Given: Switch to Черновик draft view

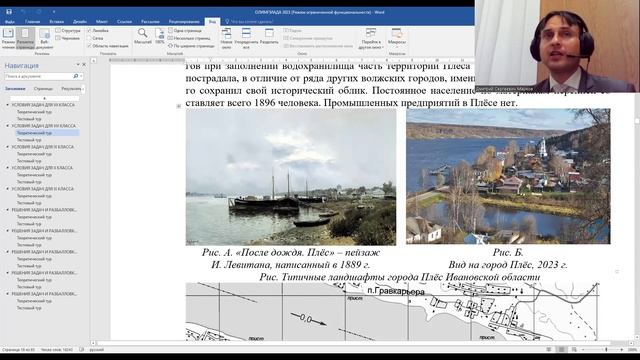Looking at the screenshot, I should click(68, 38).
